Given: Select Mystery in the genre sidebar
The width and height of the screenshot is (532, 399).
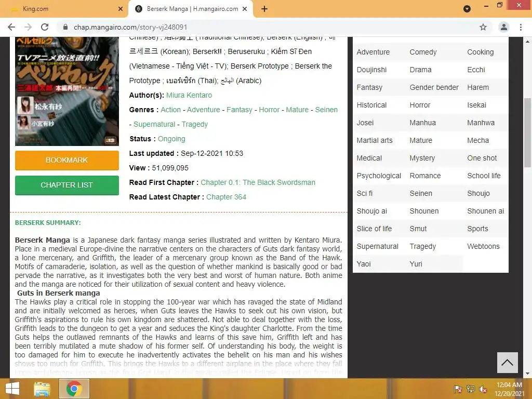Looking at the screenshot, I should pos(422,158).
